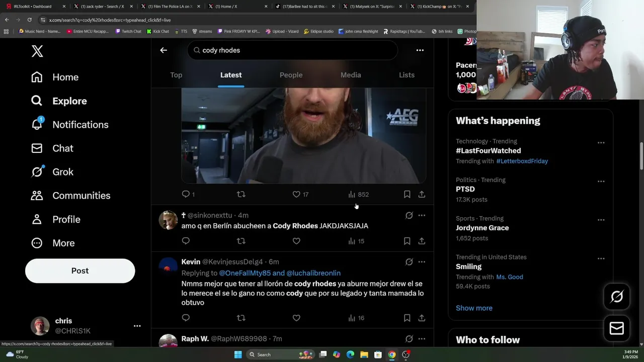Image resolution: width=644 pixels, height=362 pixels.
Task: Reload the page in Chrome
Action: coord(29,20)
